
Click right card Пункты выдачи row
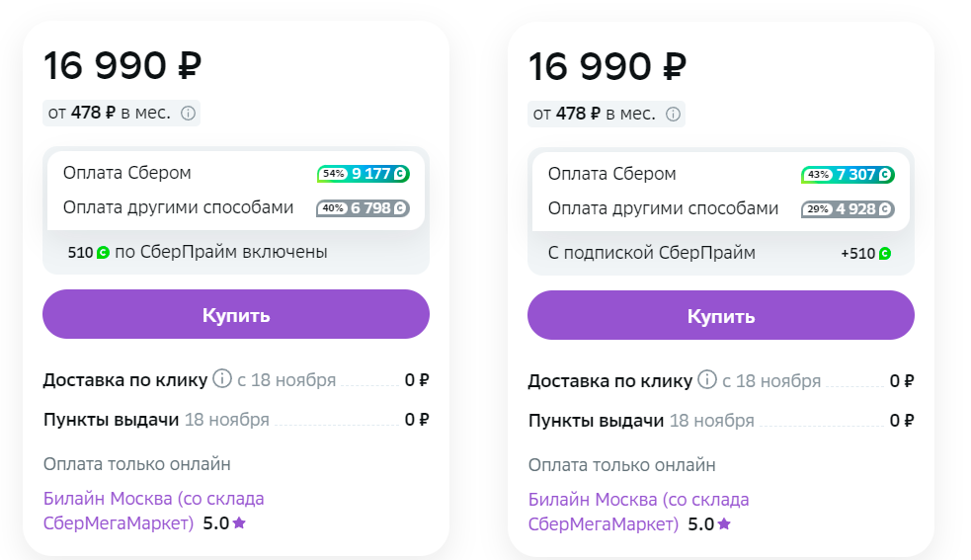pos(721,421)
